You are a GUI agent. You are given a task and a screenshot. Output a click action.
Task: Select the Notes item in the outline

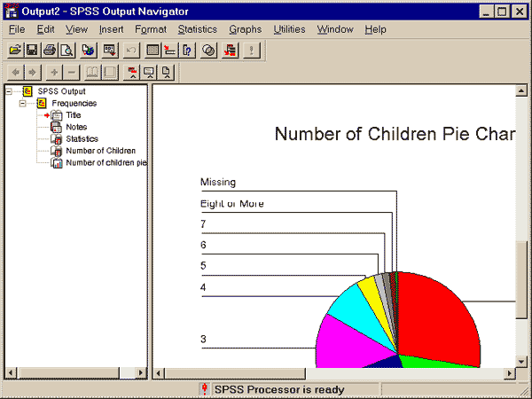coord(76,127)
